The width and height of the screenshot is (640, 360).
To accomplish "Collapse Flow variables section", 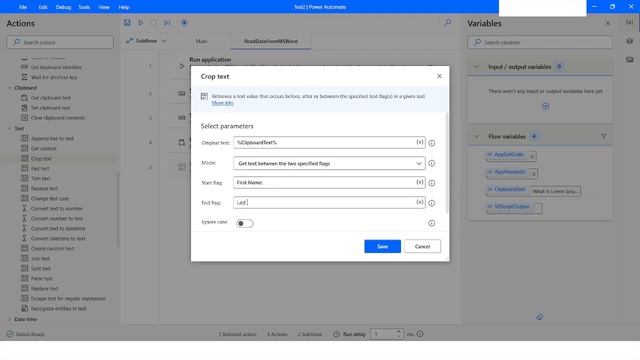I will click(x=477, y=136).
